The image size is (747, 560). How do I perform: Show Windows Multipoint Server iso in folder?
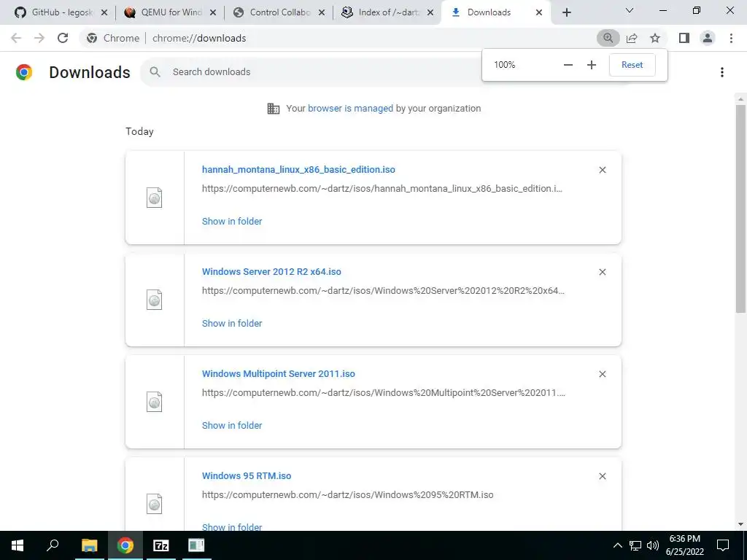232,425
